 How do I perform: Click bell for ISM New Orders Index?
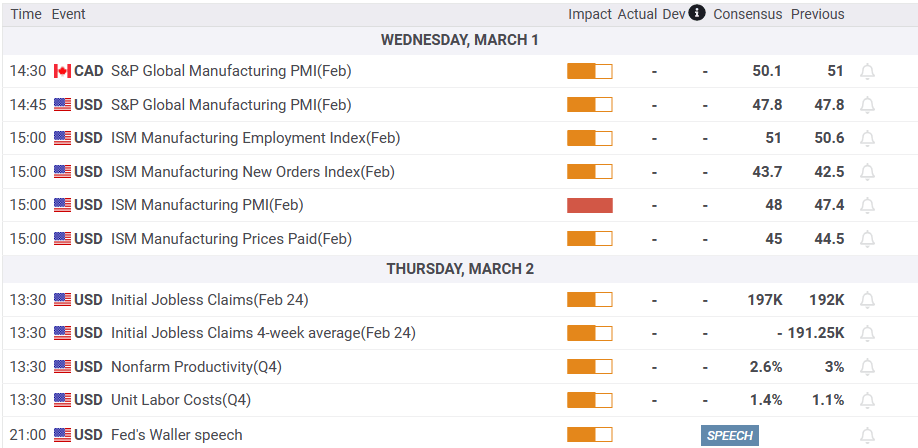click(x=867, y=172)
